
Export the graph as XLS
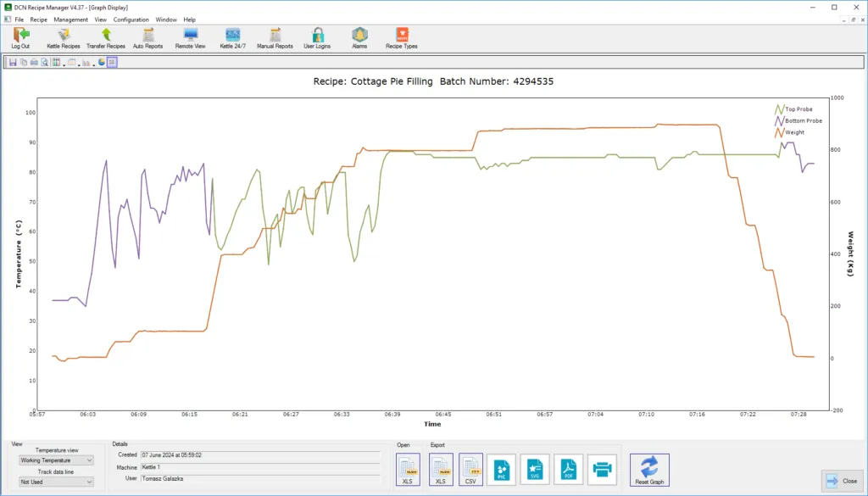(441, 470)
